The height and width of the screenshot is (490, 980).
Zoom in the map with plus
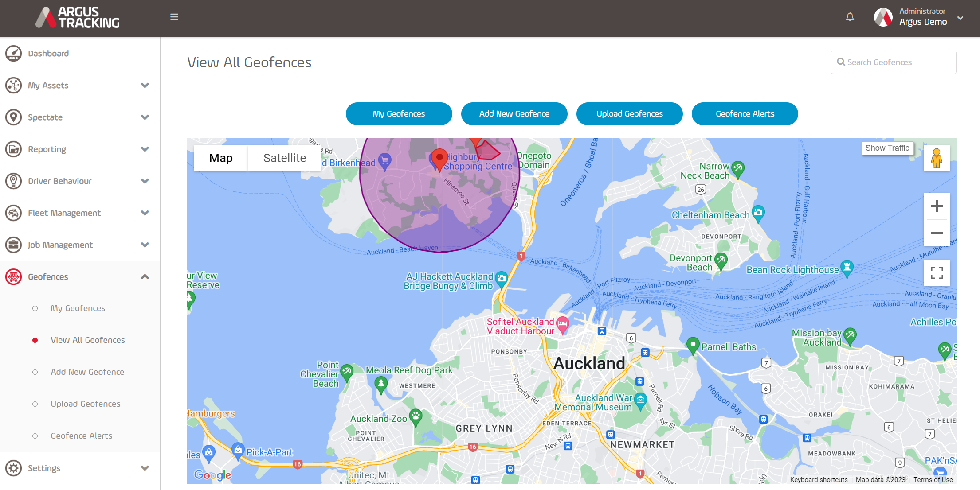937,206
